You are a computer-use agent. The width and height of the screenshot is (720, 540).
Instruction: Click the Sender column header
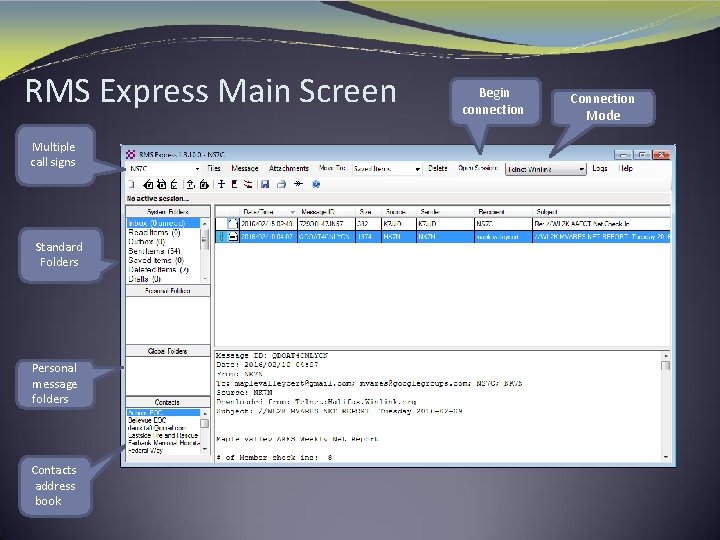[445, 212]
